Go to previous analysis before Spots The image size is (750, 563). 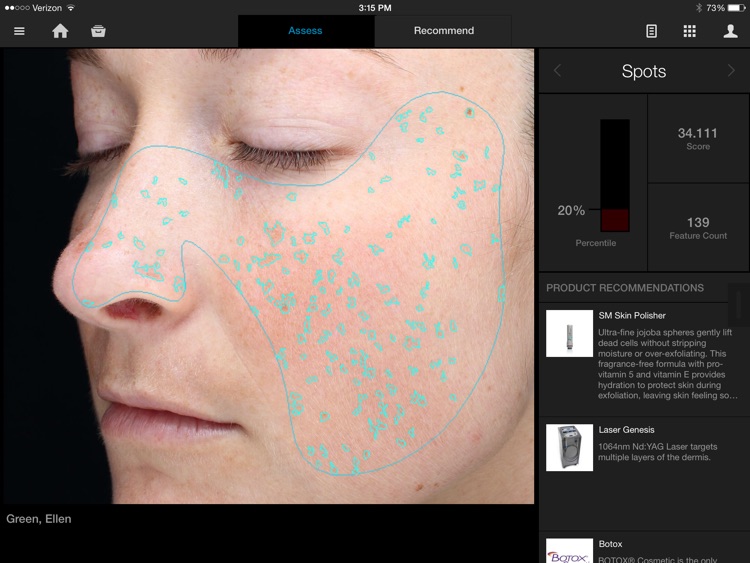click(557, 71)
